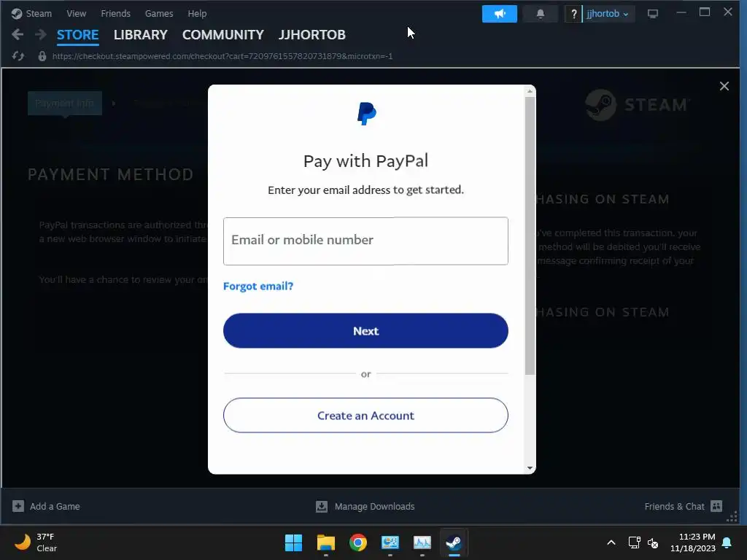Image resolution: width=747 pixels, height=560 pixels.
Task: Click the Add a Game plus icon
Action: point(18,506)
